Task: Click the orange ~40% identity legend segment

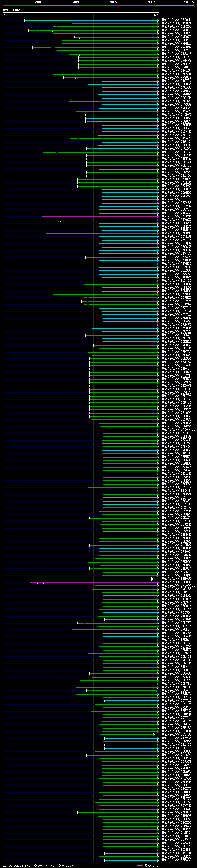Action: point(60,6)
